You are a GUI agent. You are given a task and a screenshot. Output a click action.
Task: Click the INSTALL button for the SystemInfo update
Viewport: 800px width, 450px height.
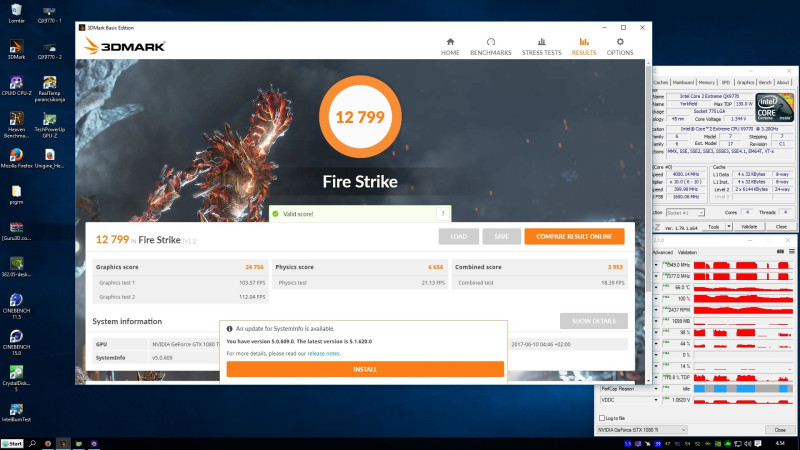pyautogui.click(x=365, y=369)
